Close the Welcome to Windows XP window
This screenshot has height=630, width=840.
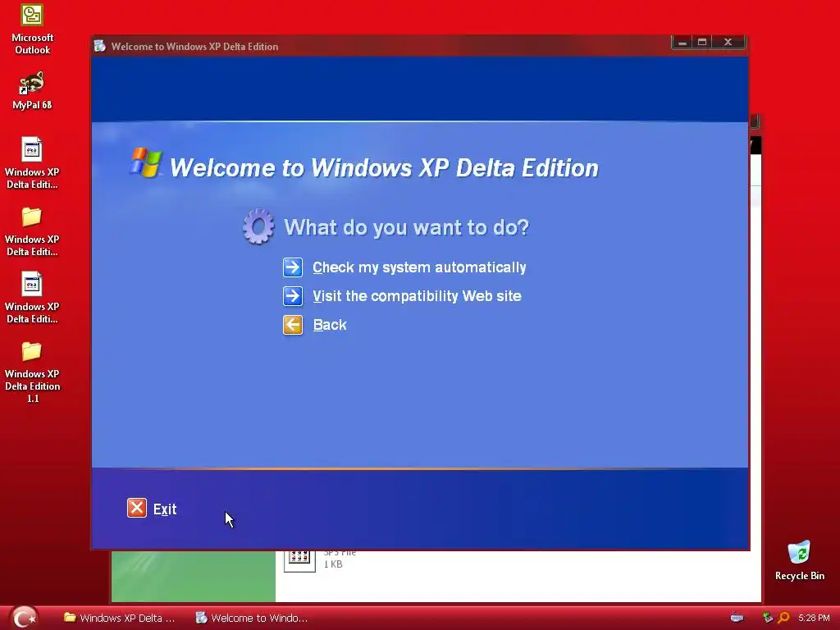pos(728,43)
